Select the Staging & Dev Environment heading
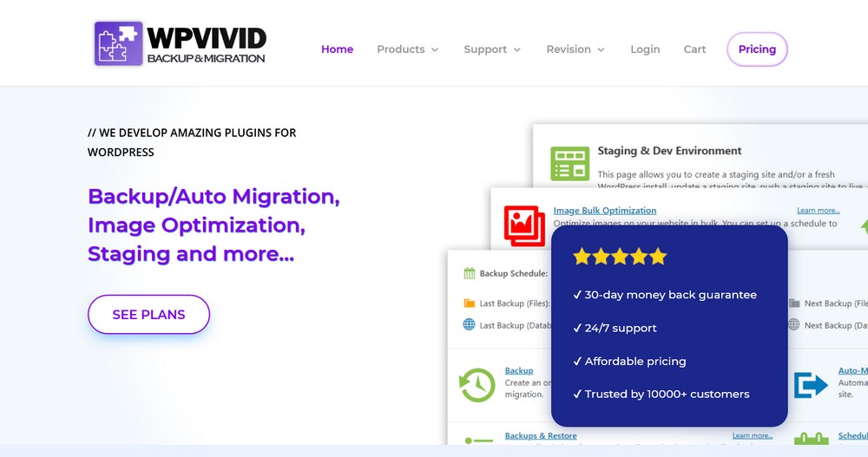 [669, 151]
